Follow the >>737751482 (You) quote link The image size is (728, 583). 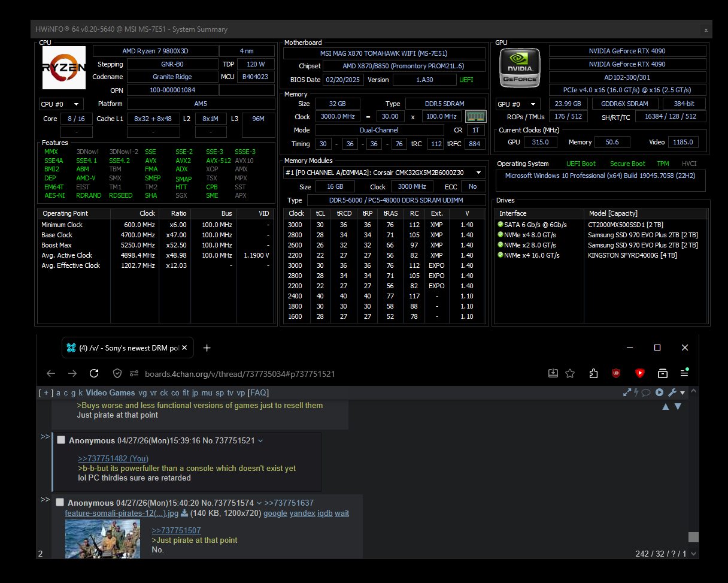pos(113,458)
